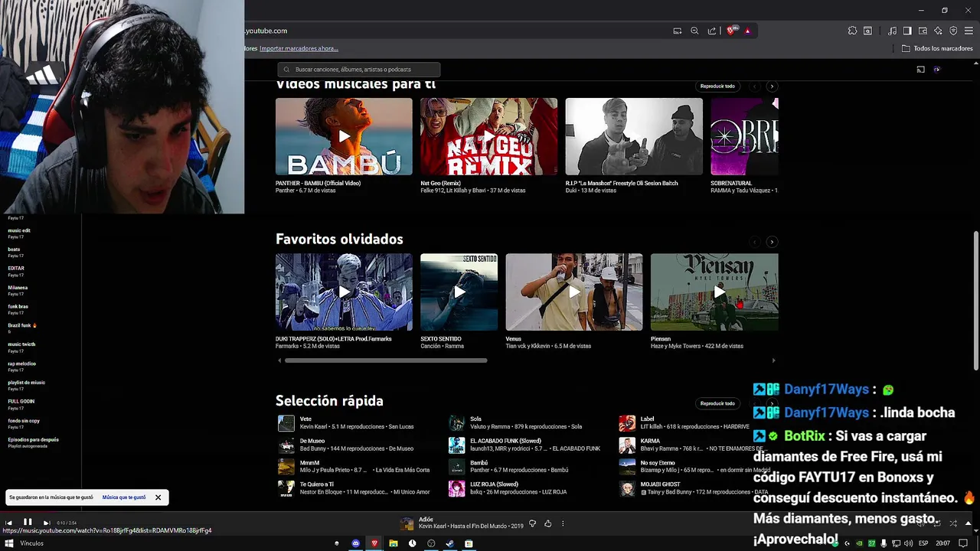Toggle shuffle in the player bar
The height and width of the screenshot is (551, 980).
coord(953,523)
